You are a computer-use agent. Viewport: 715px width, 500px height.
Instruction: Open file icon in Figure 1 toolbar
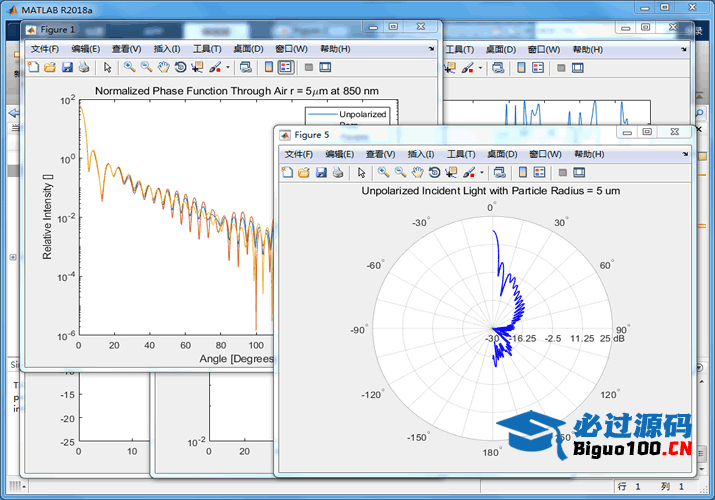[50, 67]
